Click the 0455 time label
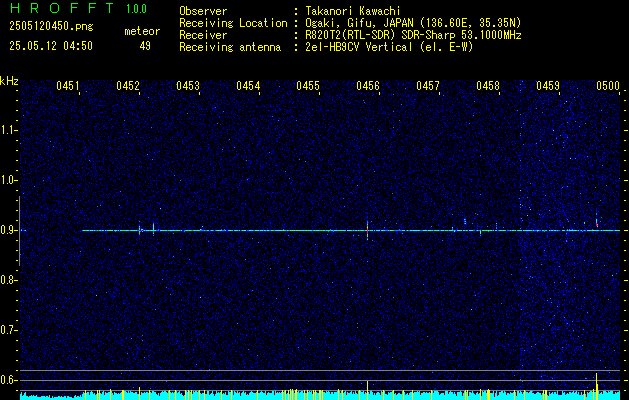Image resolution: width=629 pixels, height=400 pixels. click(308, 86)
